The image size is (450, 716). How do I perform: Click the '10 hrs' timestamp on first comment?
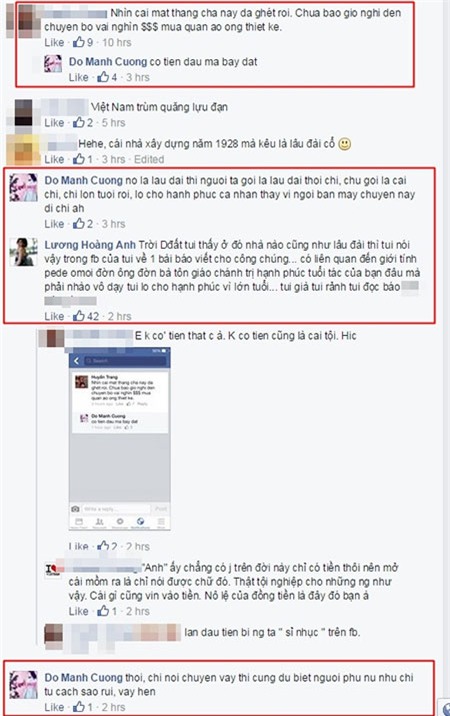116,42
